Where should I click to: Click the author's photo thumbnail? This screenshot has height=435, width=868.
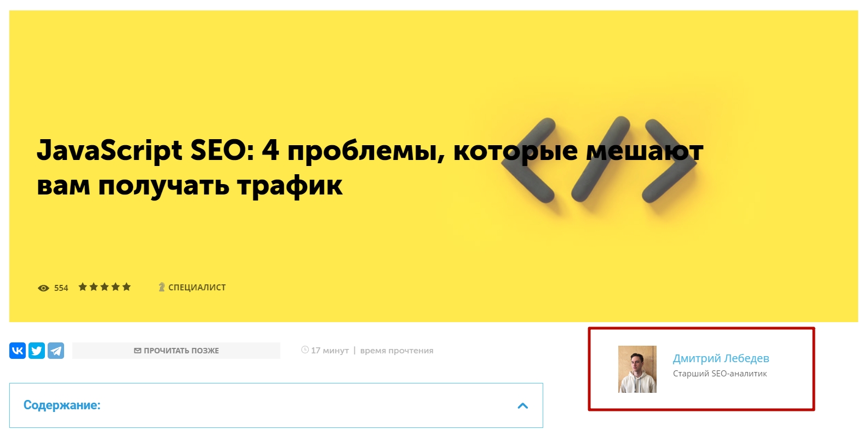coord(637,369)
